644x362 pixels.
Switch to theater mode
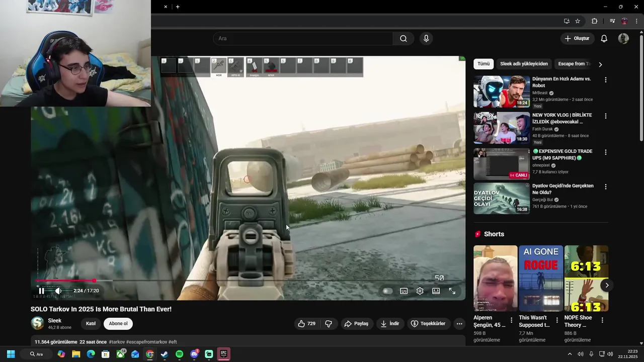pos(436,291)
